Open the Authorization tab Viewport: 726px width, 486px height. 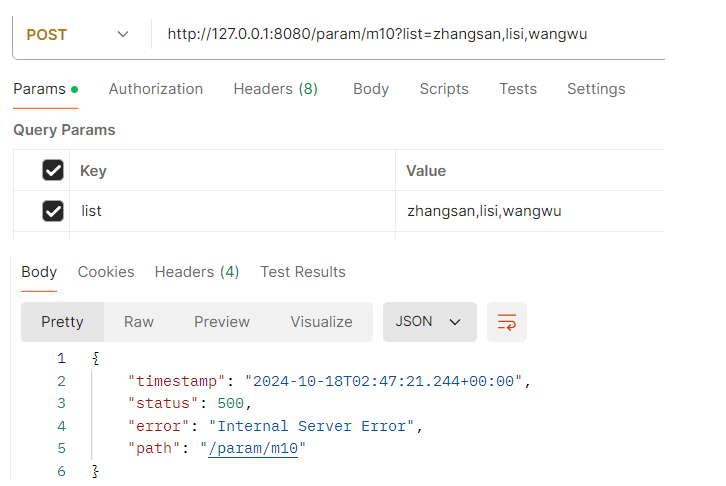coord(156,89)
